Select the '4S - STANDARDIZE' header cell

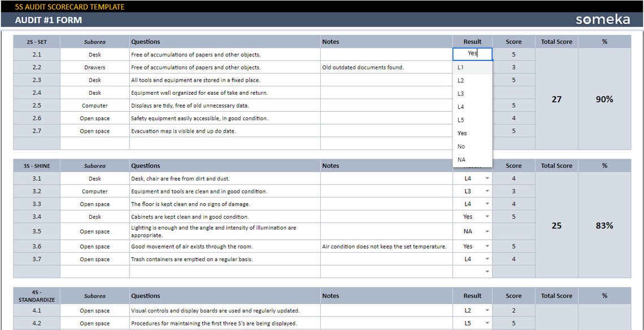coord(37,296)
